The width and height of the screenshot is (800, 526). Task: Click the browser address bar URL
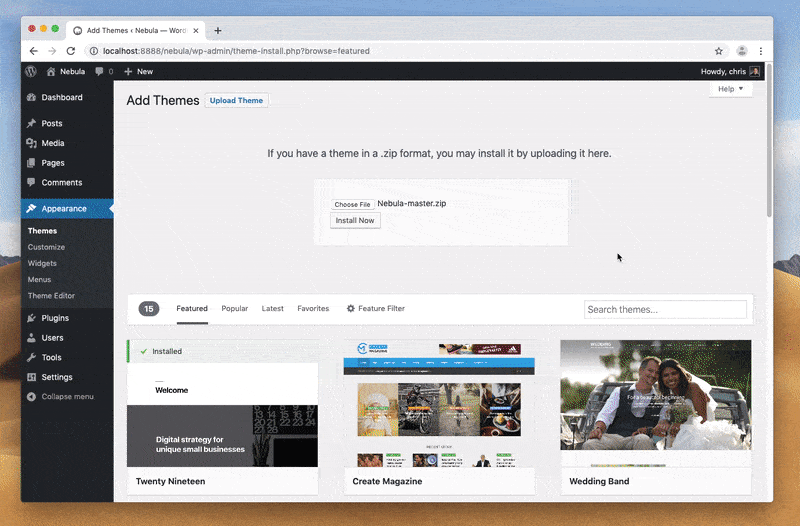[x=236, y=51]
